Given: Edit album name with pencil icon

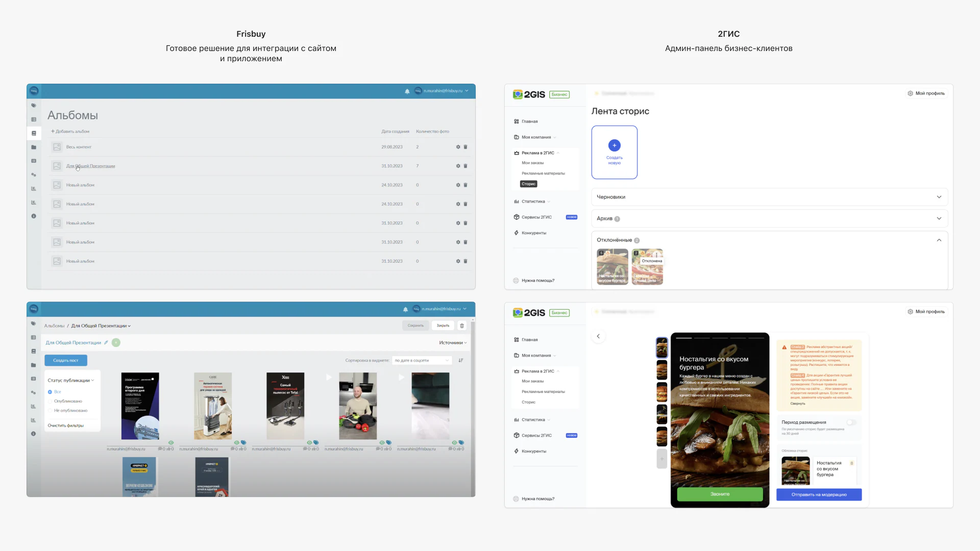Looking at the screenshot, I should (106, 342).
